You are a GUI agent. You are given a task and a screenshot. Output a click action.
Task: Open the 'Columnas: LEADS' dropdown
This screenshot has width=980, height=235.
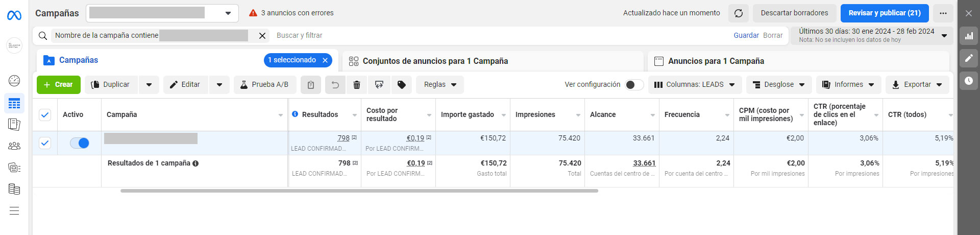pyautogui.click(x=695, y=85)
